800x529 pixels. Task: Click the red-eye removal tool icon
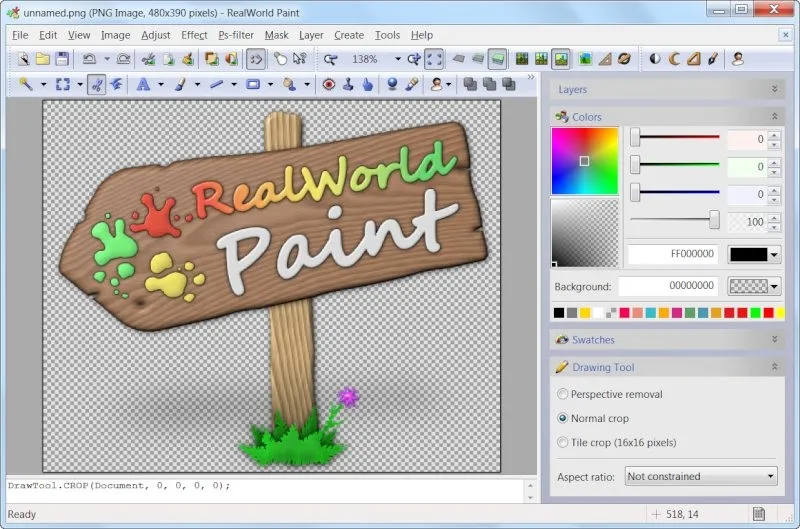[328, 85]
